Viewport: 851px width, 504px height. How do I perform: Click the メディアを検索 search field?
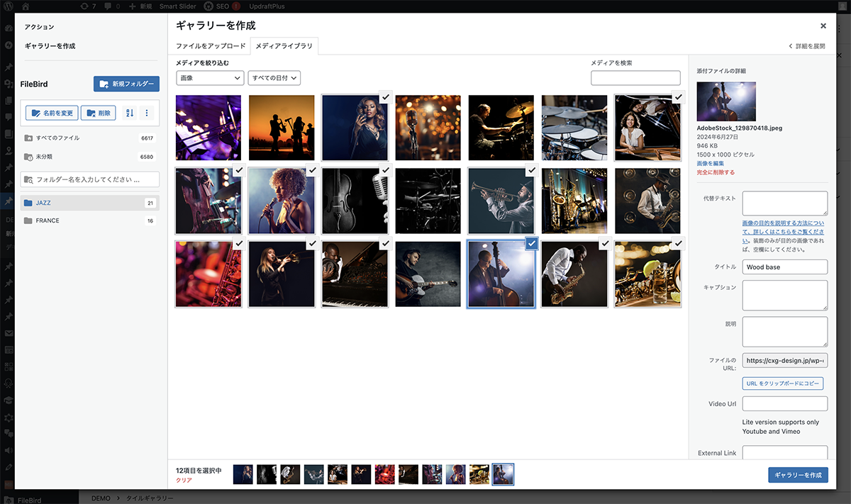(x=635, y=78)
